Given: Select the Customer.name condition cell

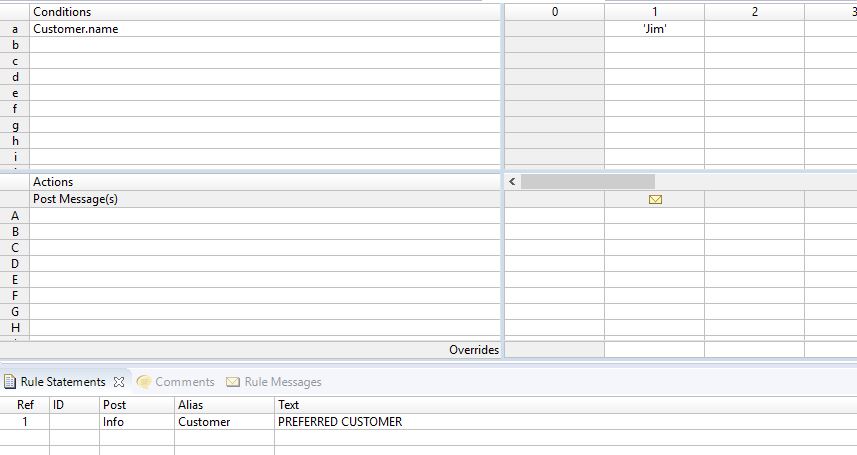Looking at the screenshot, I should [x=265, y=29].
